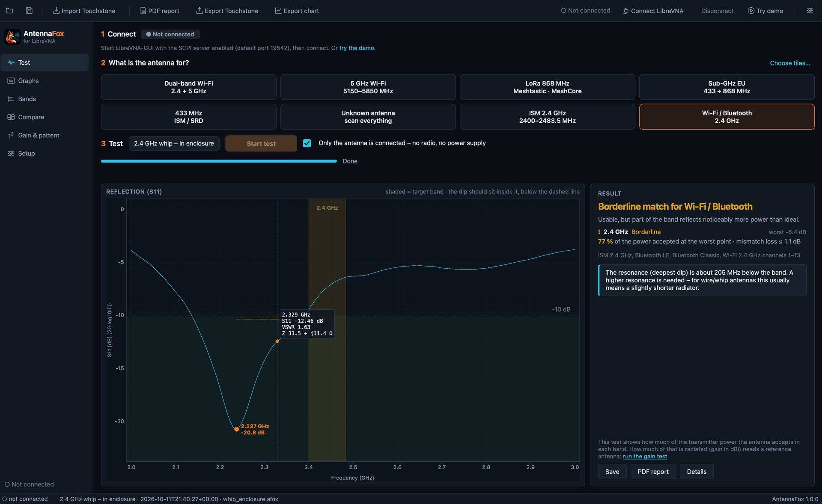Follow the 'try the demo' link
Viewport: 822px width, 504px height.
pos(357,48)
